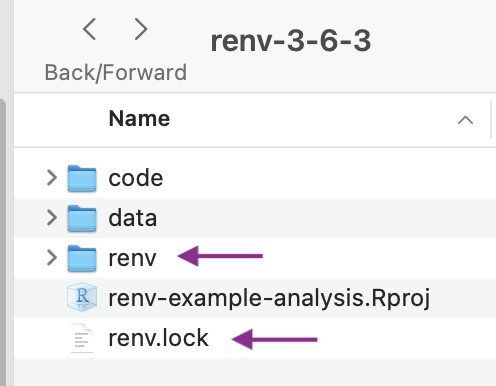Viewport: 496px width, 386px height.
Task: Click the Back arrow button
Action: (89, 29)
